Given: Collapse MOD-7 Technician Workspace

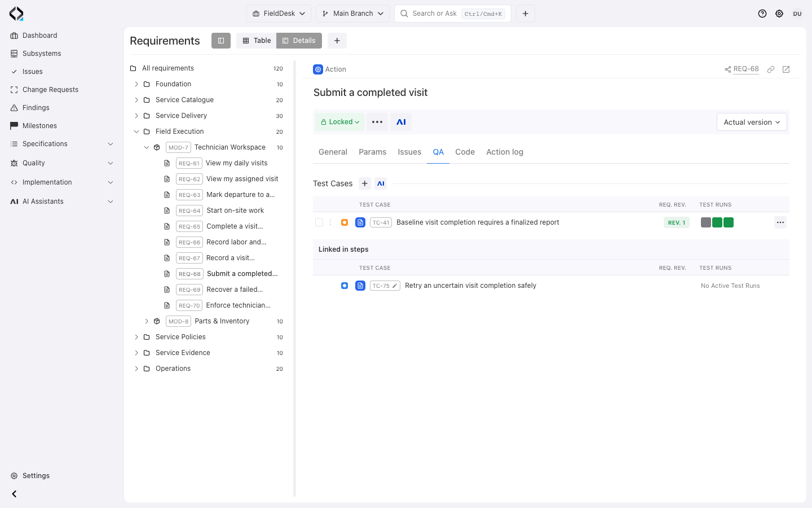Looking at the screenshot, I should tap(147, 147).
